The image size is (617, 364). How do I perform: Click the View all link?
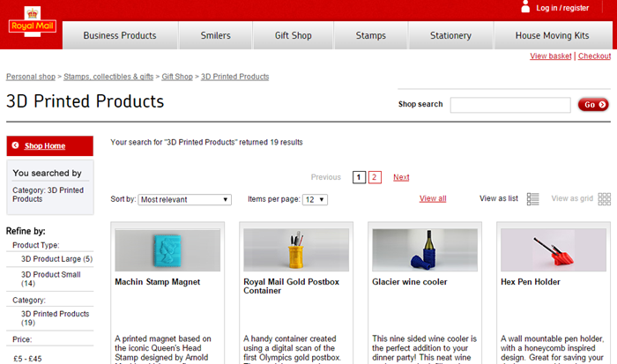[433, 198]
